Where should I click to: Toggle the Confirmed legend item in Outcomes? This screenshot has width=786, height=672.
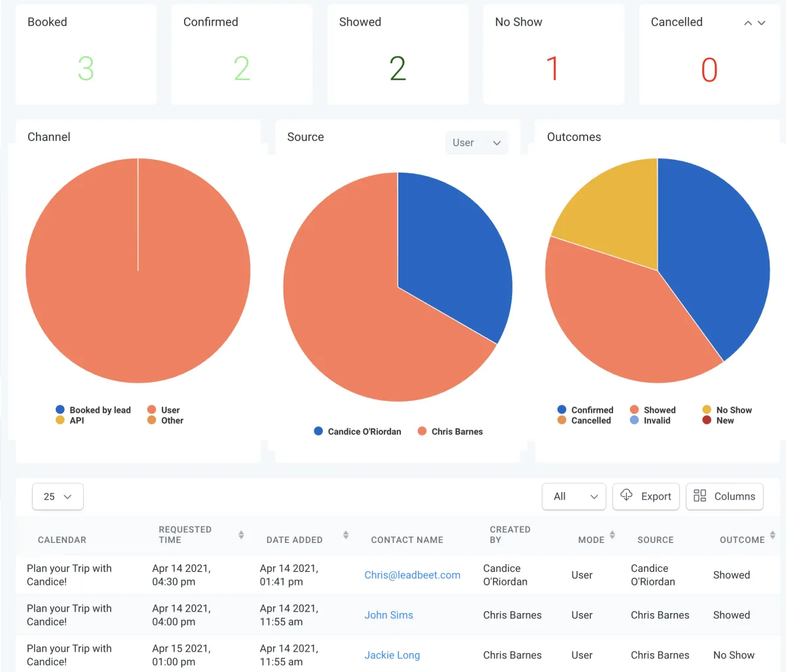tap(586, 410)
